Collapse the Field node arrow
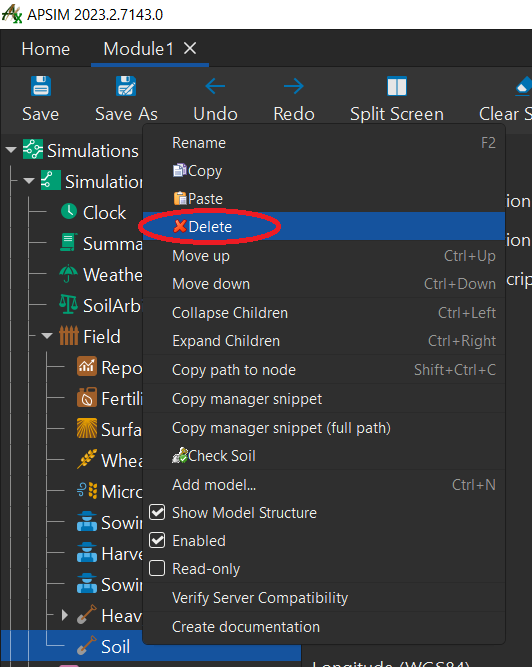This screenshot has height=667, width=532. (x=47, y=336)
